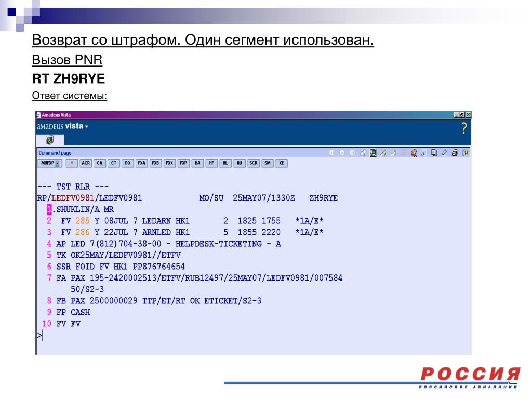
Task: Click line number 10 FV FV
Action: tap(47, 324)
